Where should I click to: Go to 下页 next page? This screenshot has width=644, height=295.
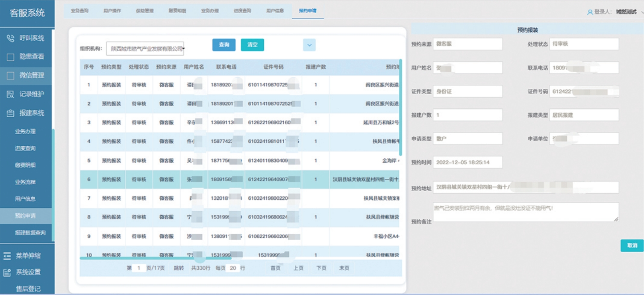[321, 268]
